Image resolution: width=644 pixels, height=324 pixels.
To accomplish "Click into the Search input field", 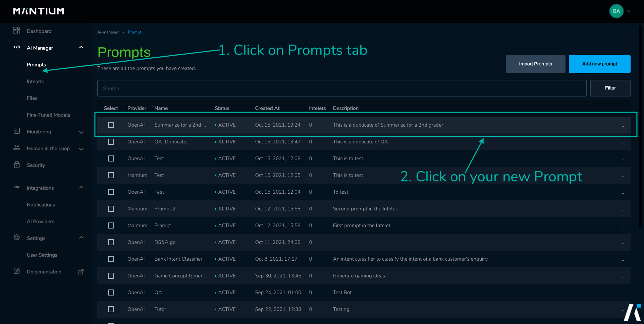I will point(342,88).
